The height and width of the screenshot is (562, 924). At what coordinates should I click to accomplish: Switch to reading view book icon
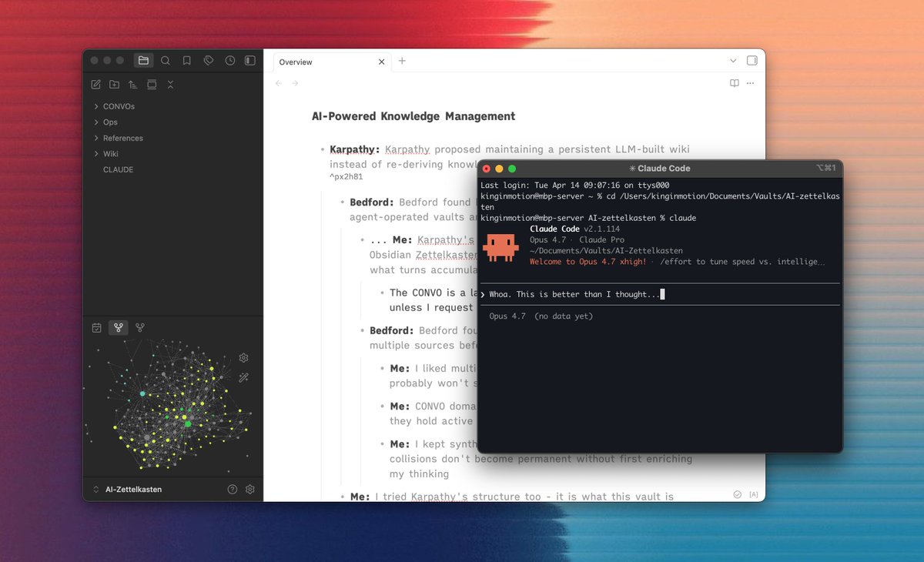tap(735, 83)
